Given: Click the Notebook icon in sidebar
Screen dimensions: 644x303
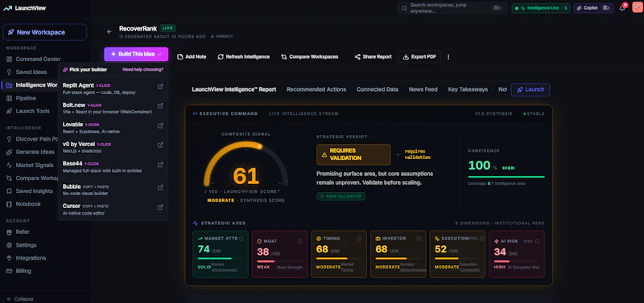Looking at the screenshot, I should [x=9, y=204].
